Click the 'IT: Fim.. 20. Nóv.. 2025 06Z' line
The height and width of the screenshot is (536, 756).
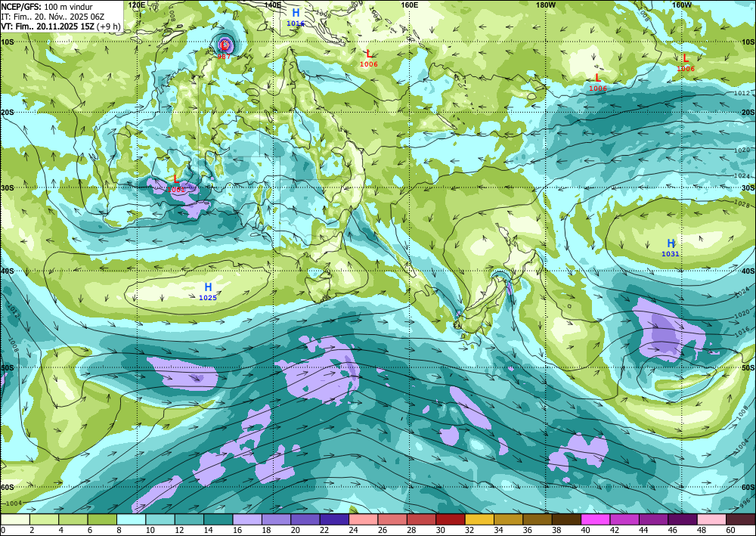point(53,17)
